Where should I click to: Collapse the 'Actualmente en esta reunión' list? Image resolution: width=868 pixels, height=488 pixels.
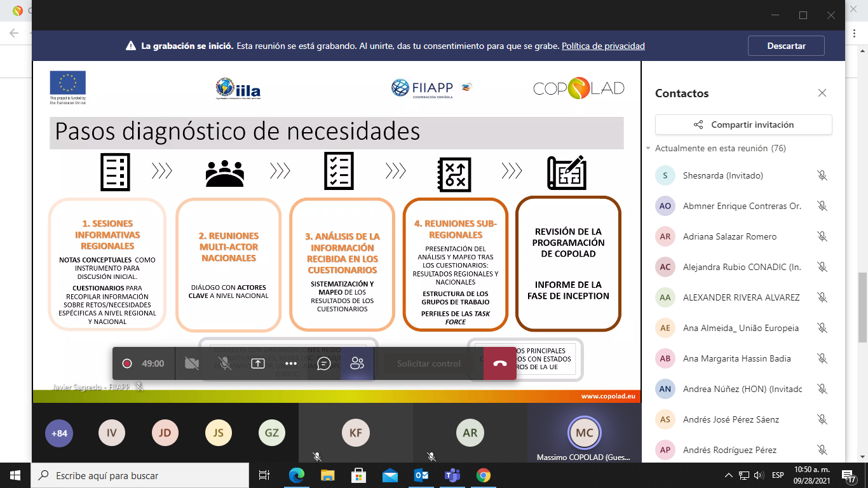point(649,149)
